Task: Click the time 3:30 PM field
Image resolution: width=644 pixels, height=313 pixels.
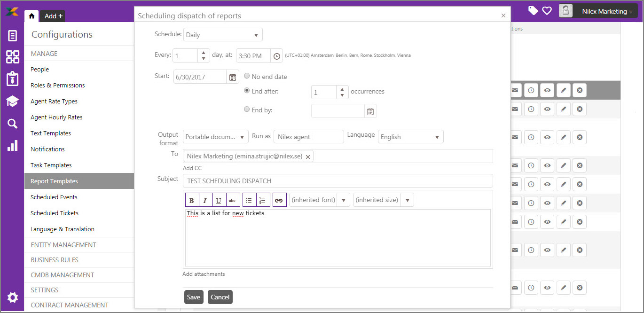Action: (253, 56)
